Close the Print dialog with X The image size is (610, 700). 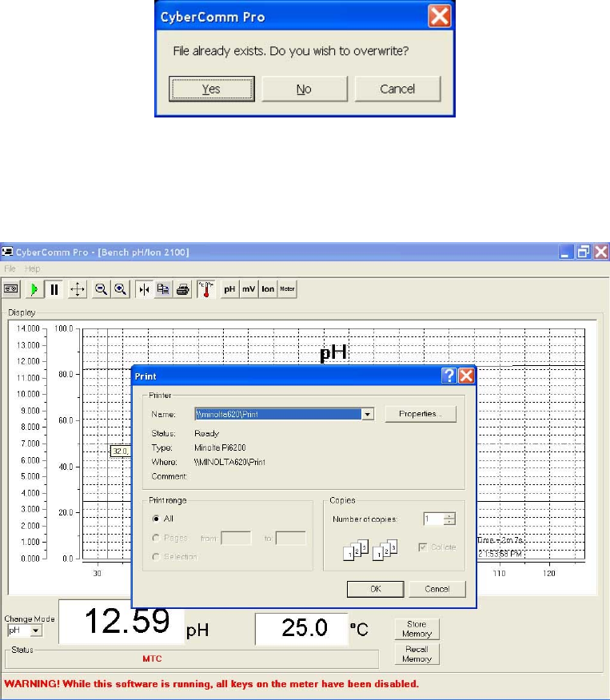(x=466, y=376)
